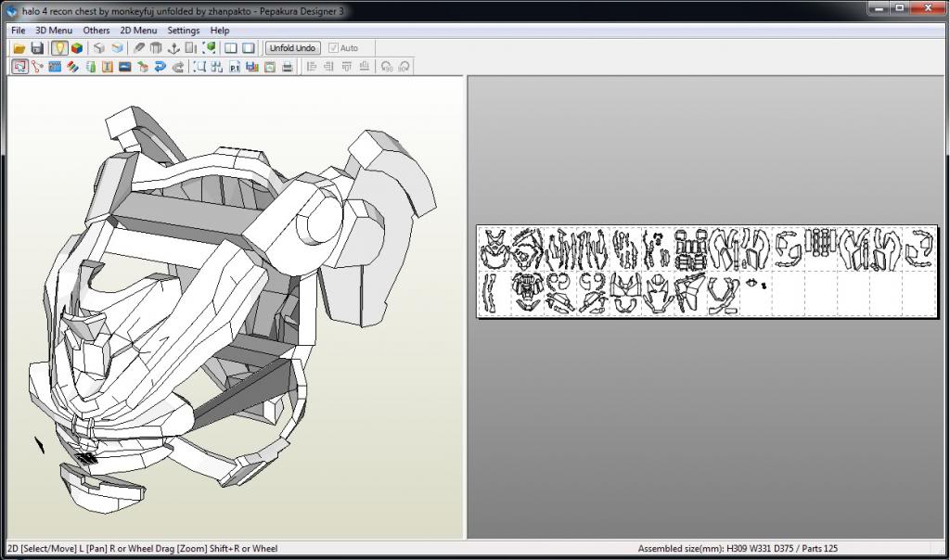Open the Help menu
This screenshot has height=560, width=950.
pyautogui.click(x=220, y=31)
